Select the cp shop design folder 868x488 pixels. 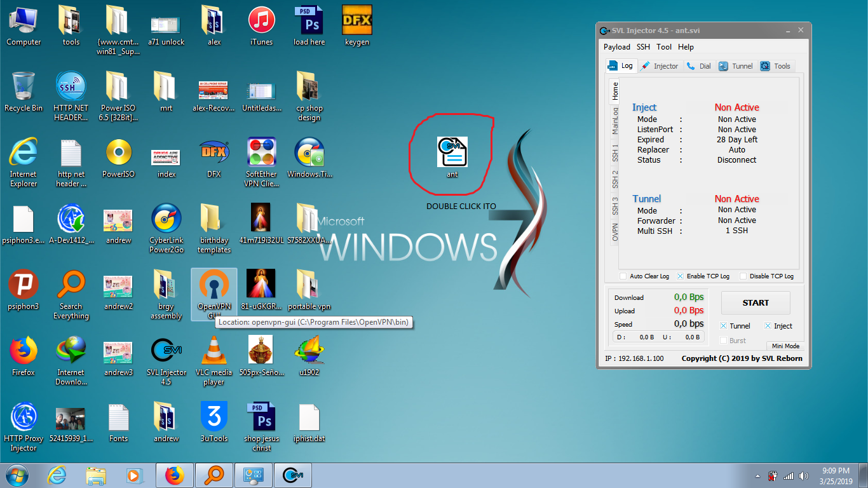point(309,86)
